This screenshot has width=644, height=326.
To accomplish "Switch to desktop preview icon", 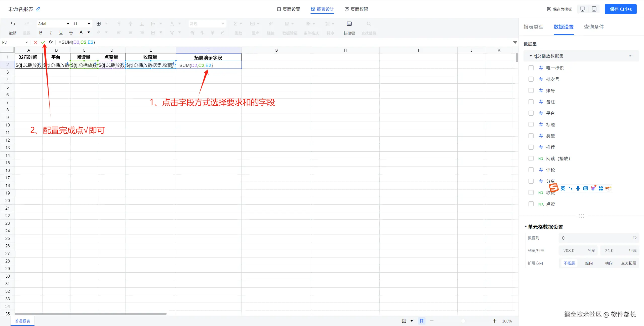I will tap(582, 9).
